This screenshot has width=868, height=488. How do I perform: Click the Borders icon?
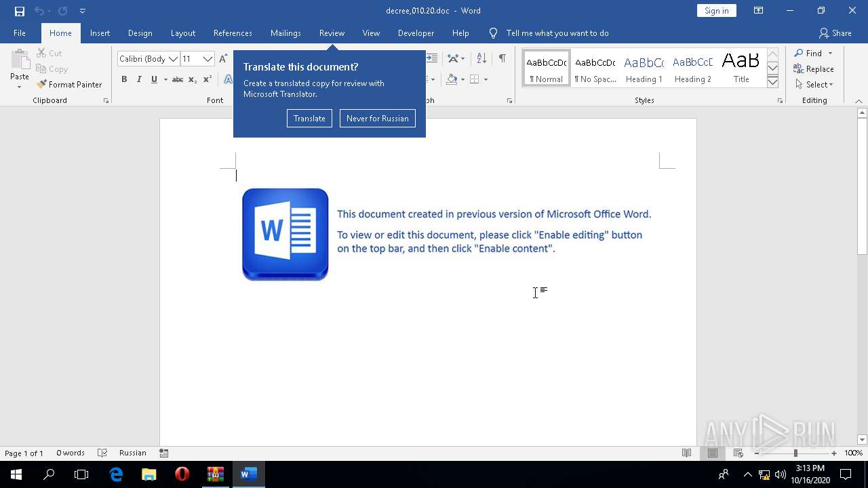(475, 79)
